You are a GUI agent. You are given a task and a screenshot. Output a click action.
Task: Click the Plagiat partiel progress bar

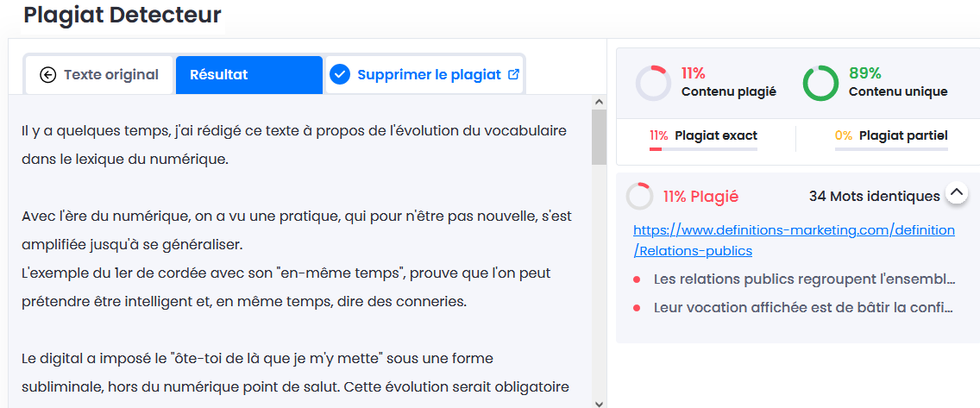891,149
